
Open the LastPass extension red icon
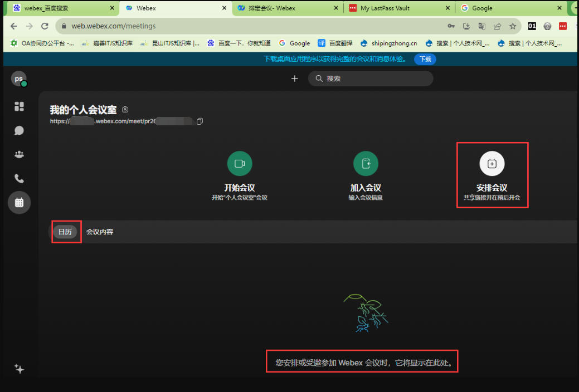(563, 26)
